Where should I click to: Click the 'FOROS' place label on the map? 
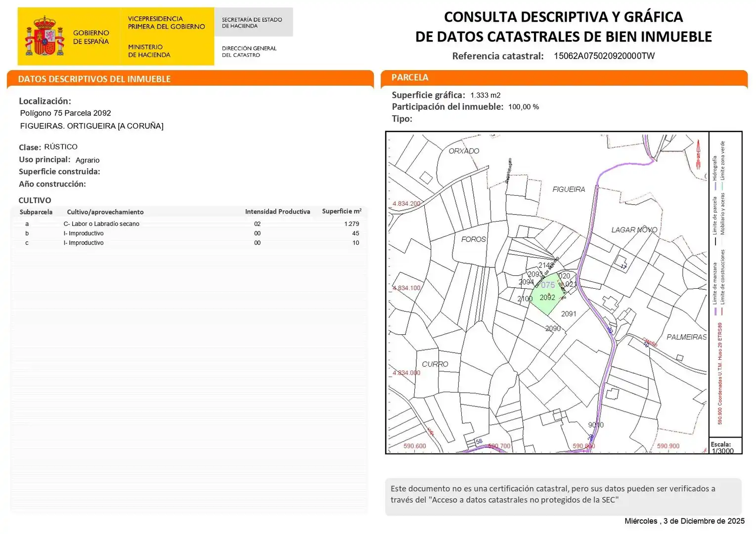coord(474,239)
